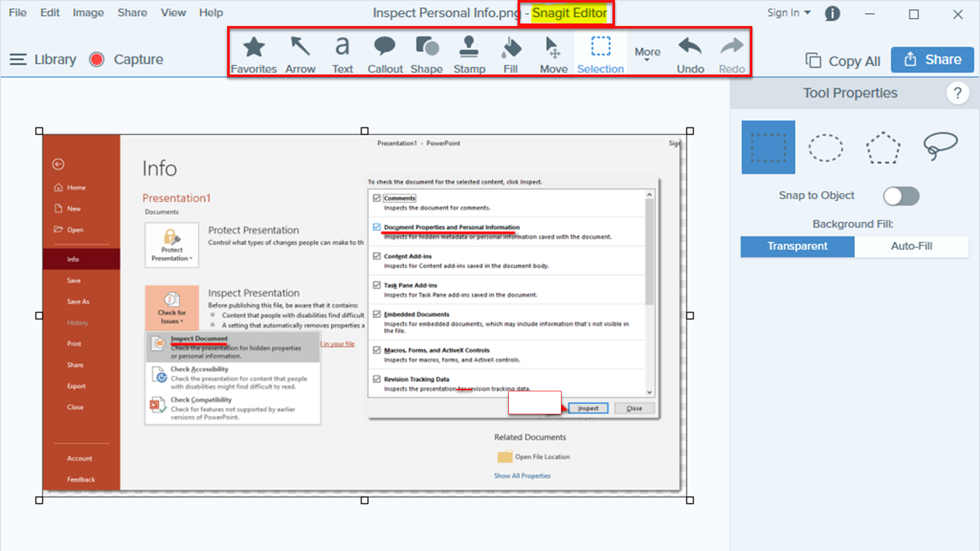Select Check Accessibility menu entry

pos(233,378)
